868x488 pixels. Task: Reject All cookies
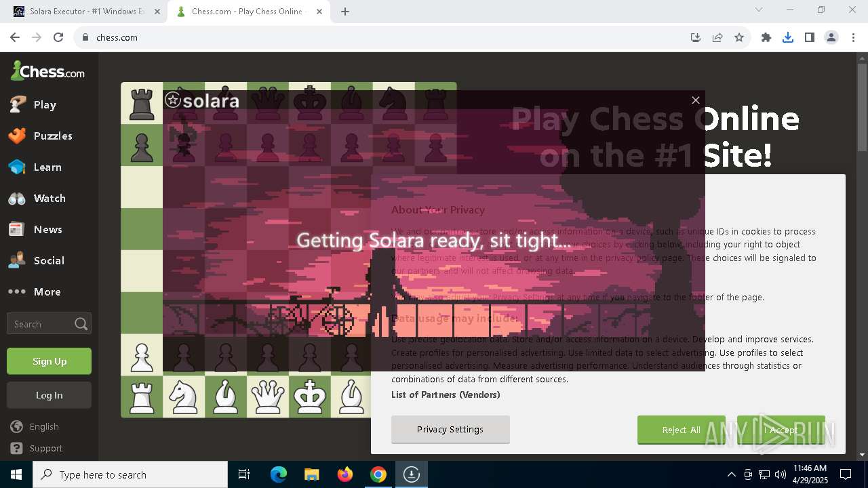tap(682, 430)
